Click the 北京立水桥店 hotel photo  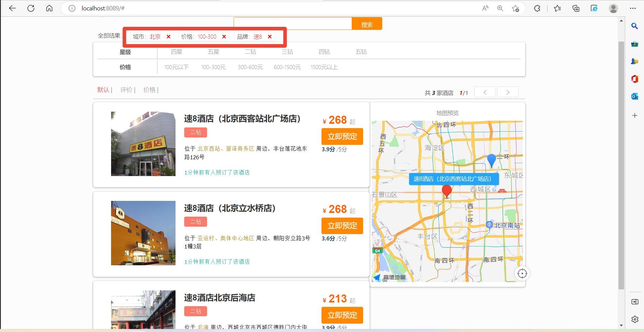click(x=143, y=233)
